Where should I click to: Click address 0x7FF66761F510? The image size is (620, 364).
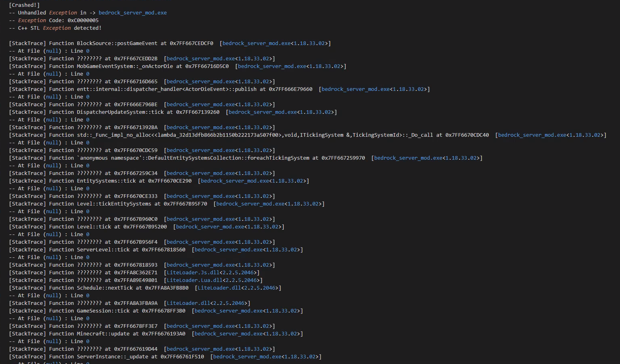click(182, 357)
